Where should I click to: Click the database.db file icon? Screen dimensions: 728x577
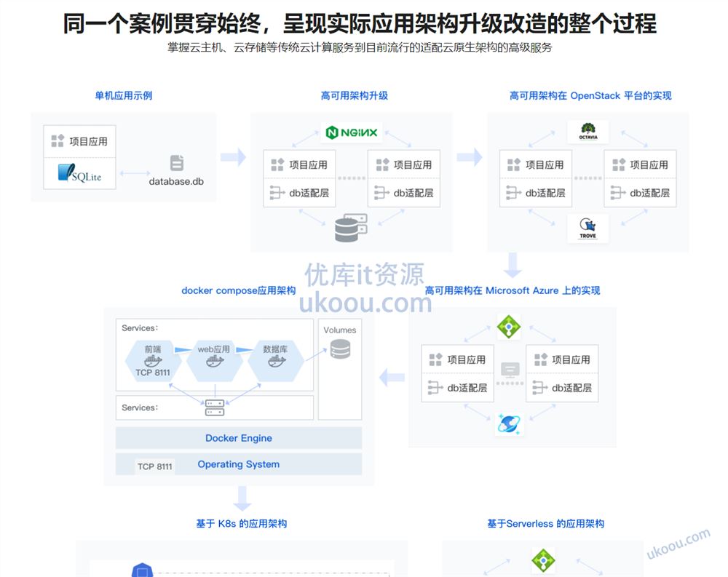coord(177,163)
